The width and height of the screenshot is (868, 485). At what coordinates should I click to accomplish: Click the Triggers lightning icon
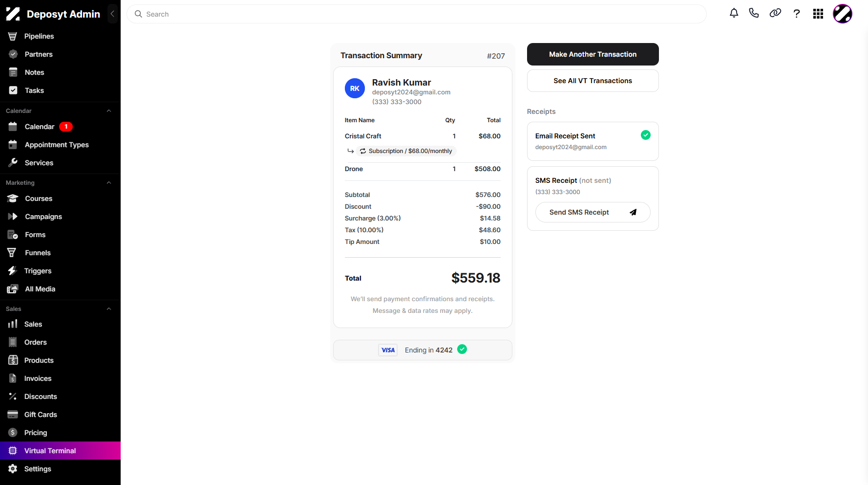(13, 271)
